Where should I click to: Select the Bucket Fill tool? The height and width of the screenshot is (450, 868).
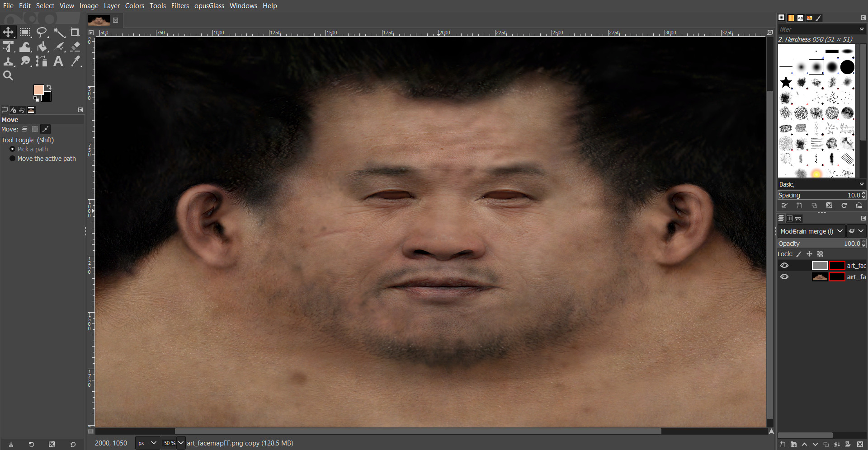[42, 47]
